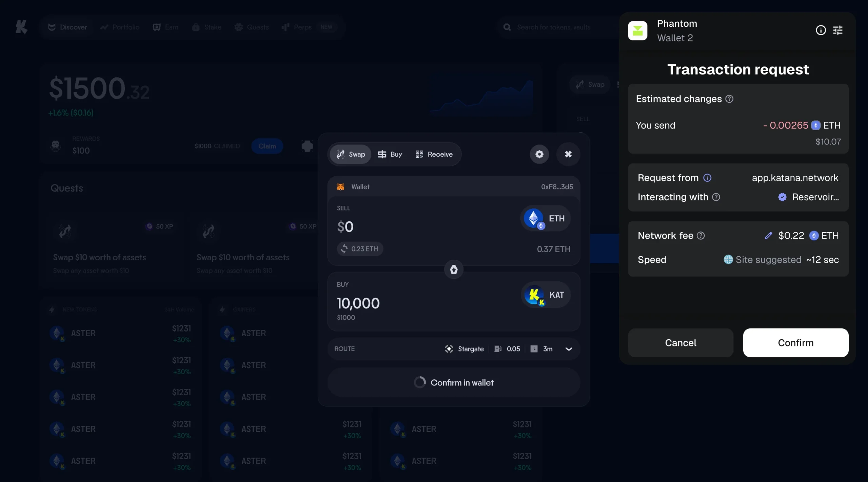This screenshot has width=868, height=482.
Task: Click the app.katana.network request origin
Action: [x=795, y=178]
